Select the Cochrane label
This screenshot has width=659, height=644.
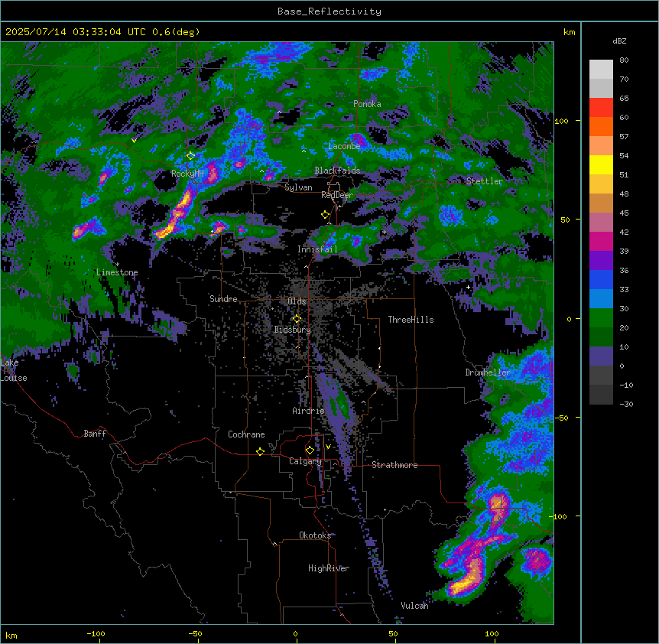(246, 434)
